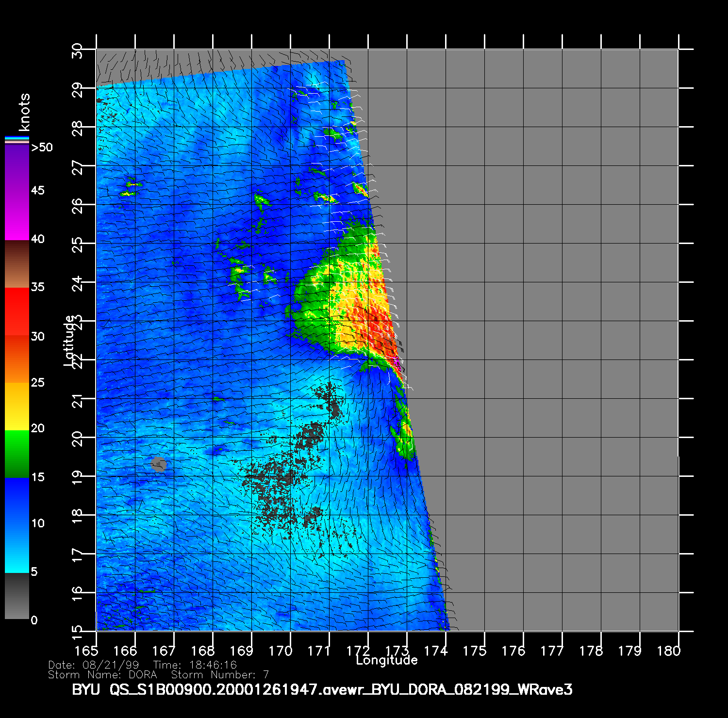Click the gray circular spot near 19°N 166.5°E
This screenshot has height=718, width=728.
coord(158,464)
